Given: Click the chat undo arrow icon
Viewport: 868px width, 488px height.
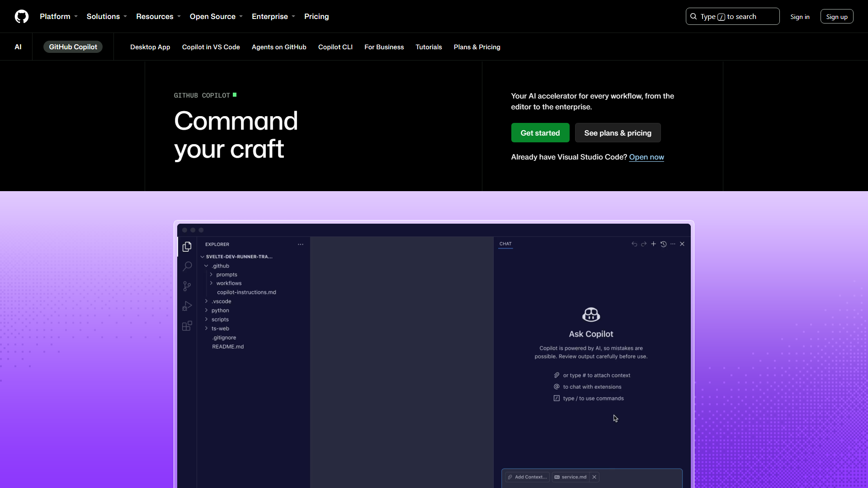Looking at the screenshot, I should pos(634,244).
